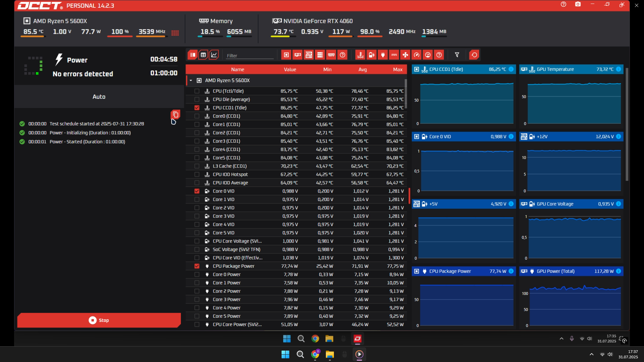
Task: Check the CPU IDD Hotspot sensor
Action: click(197, 174)
